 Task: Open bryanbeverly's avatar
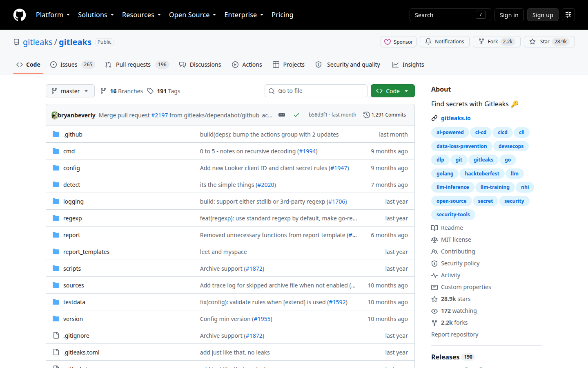pyautogui.click(x=54, y=115)
